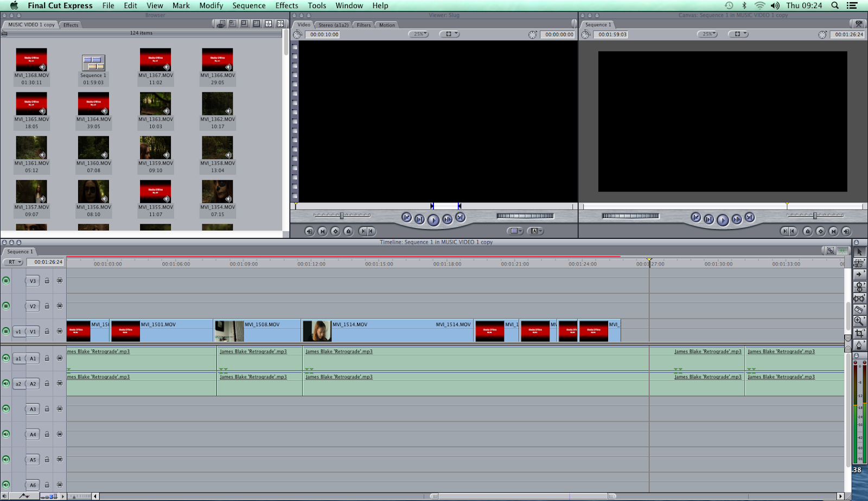This screenshot has width=868, height=501.
Task: Toggle Snapping in the Timeline
Action: click(x=843, y=251)
